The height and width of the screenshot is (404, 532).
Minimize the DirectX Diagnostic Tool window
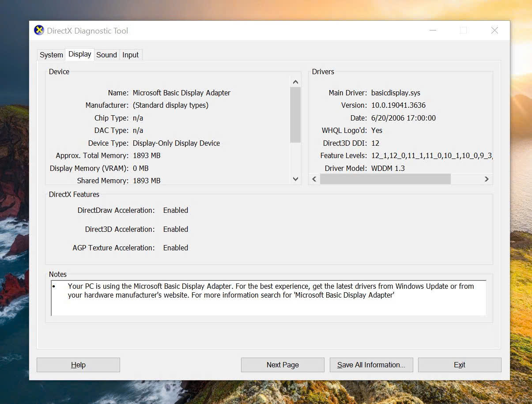pyautogui.click(x=433, y=30)
